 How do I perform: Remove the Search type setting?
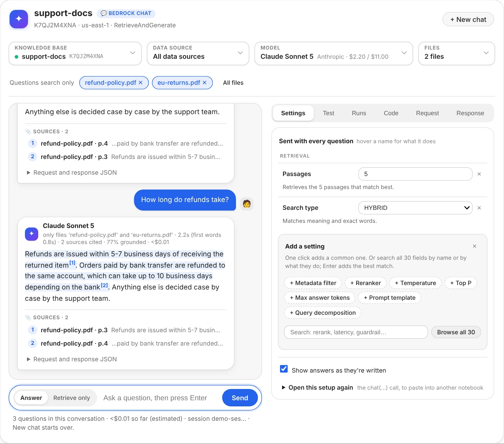coord(479,208)
